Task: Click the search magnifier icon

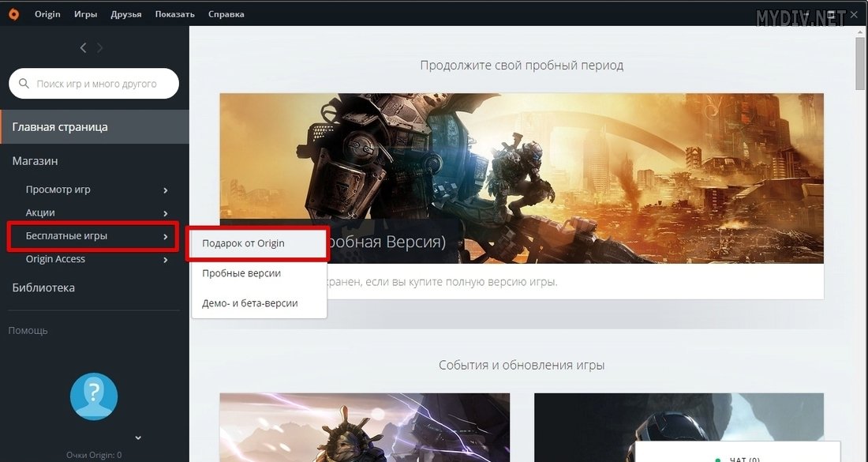Action: [x=24, y=84]
